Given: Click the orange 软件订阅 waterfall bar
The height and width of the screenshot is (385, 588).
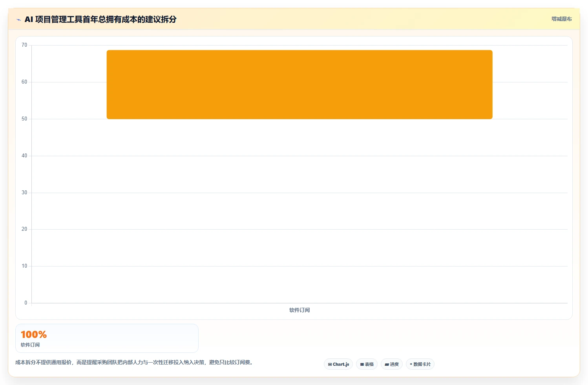Looking at the screenshot, I should click(x=299, y=84).
